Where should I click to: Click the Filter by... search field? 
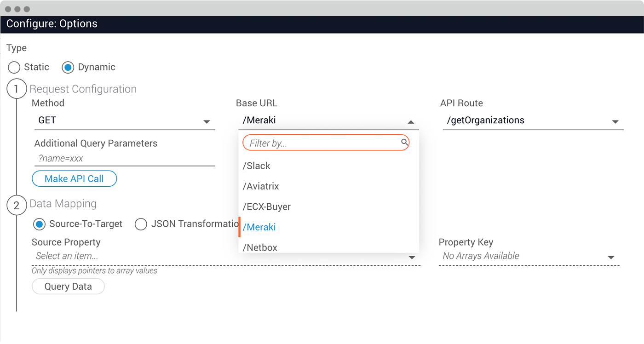pyautogui.click(x=322, y=143)
